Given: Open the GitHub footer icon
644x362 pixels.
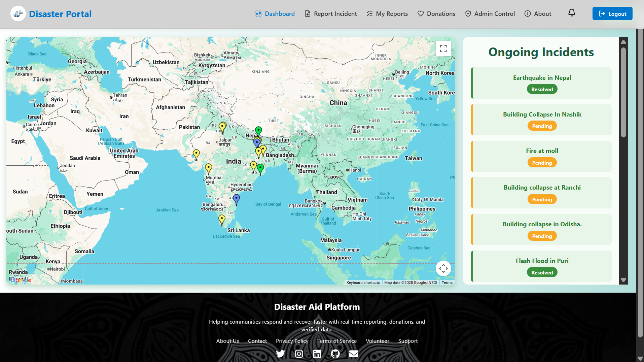Looking at the screenshot, I should coord(335,354).
